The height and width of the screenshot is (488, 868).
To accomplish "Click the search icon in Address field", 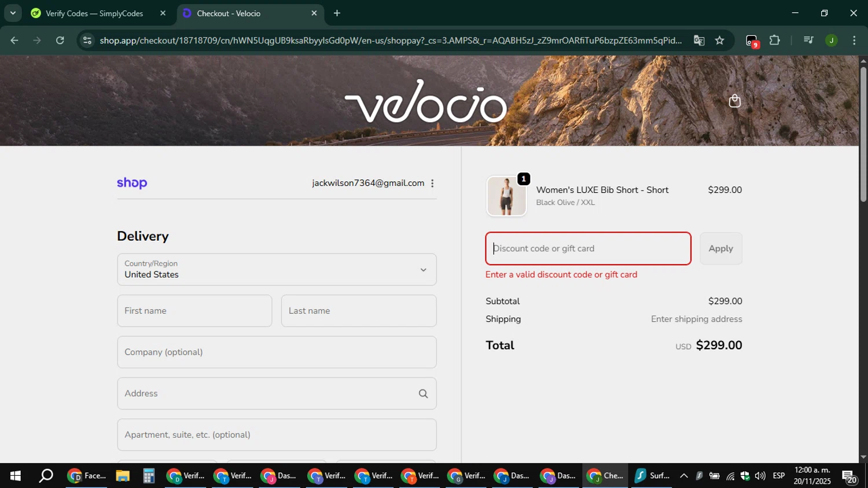I will tap(423, 394).
